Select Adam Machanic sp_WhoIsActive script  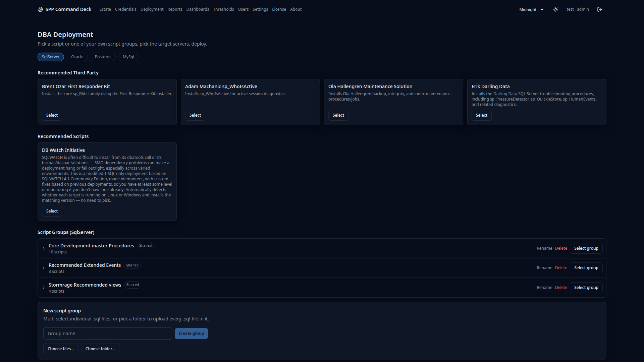click(x=195, y=115)
